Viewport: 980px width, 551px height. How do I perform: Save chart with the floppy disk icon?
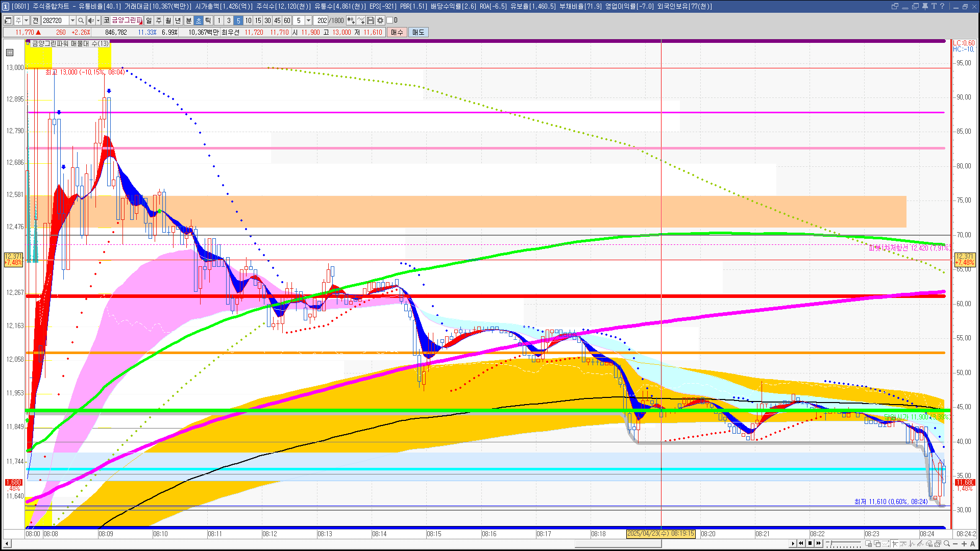click(371, 20)
